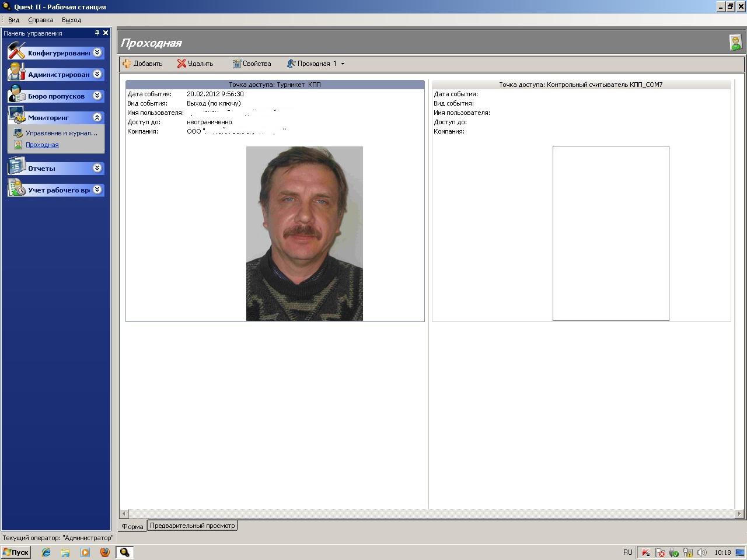The image size is (747, 560).
Task: Click the Конфигурирование tools icon
Action: point(16,51)
